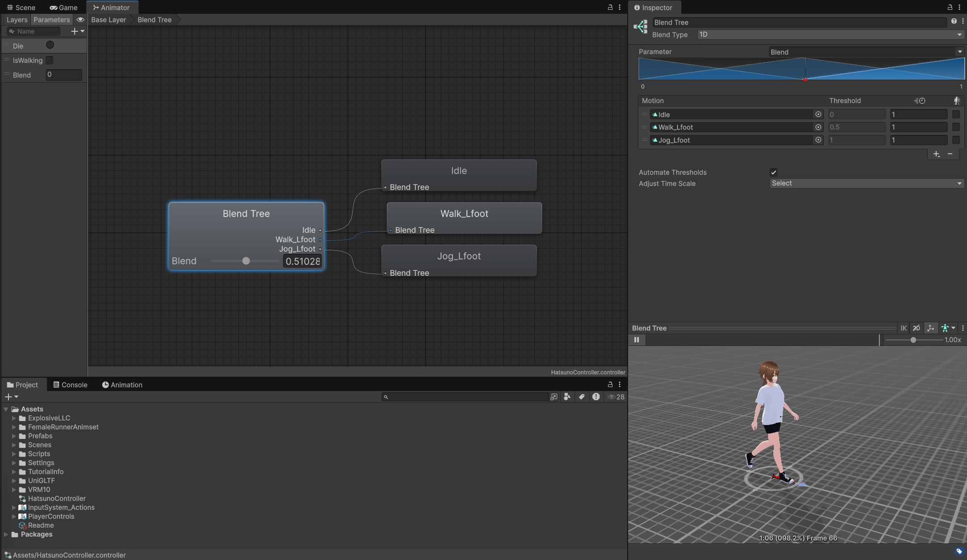Toggle the IsWalking parameter checkbox
Screen dimensions: 967x560
(x=50, y=60)
